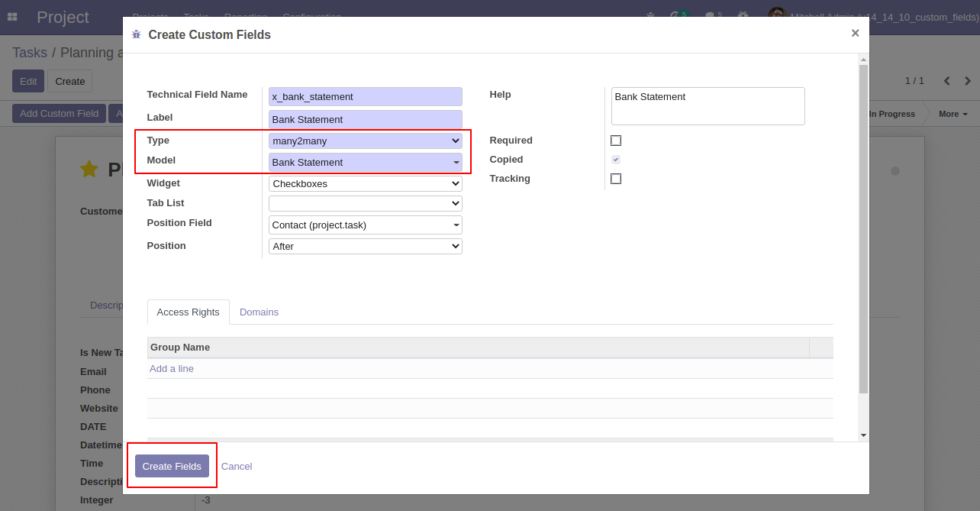
Task: Click the dialog vertical scrollbar
Action: click(x=863, y=229)
